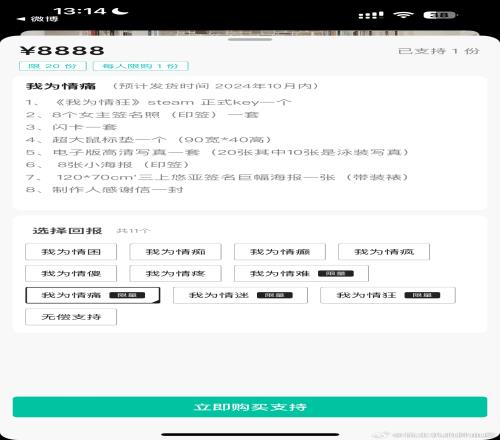The image size is (500, 440).
Task: Tap the 13:14 clock in status bar
Action: 80,11
